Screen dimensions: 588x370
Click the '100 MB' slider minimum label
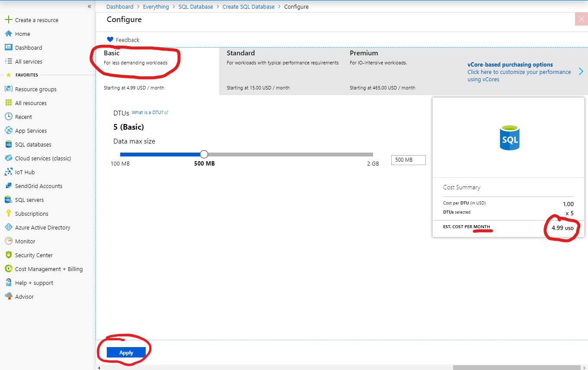(120, 164)
